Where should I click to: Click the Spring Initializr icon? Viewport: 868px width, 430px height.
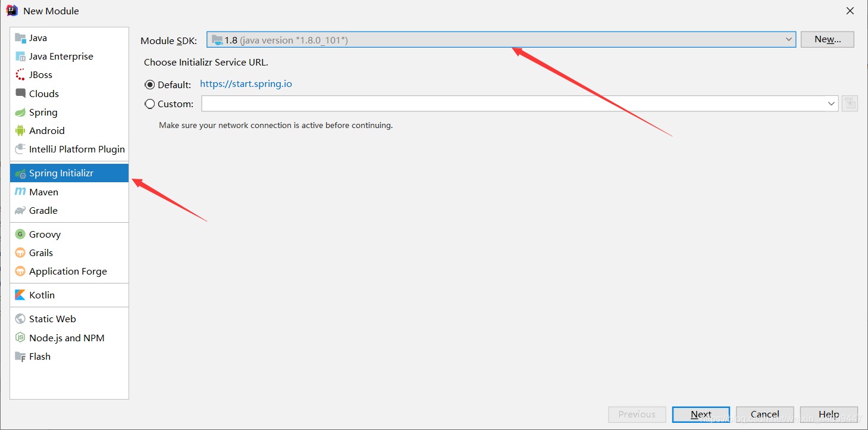click(20, 173)
